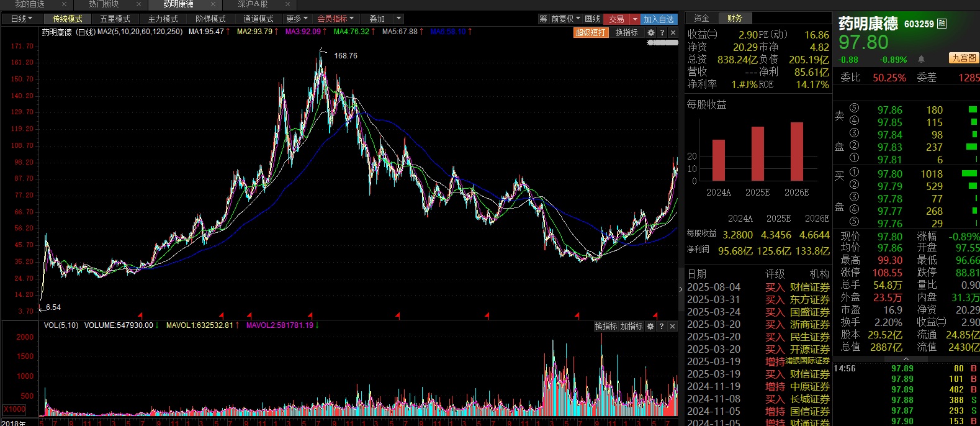Open the 更多 modes dropdown

[x=297, y=19]
